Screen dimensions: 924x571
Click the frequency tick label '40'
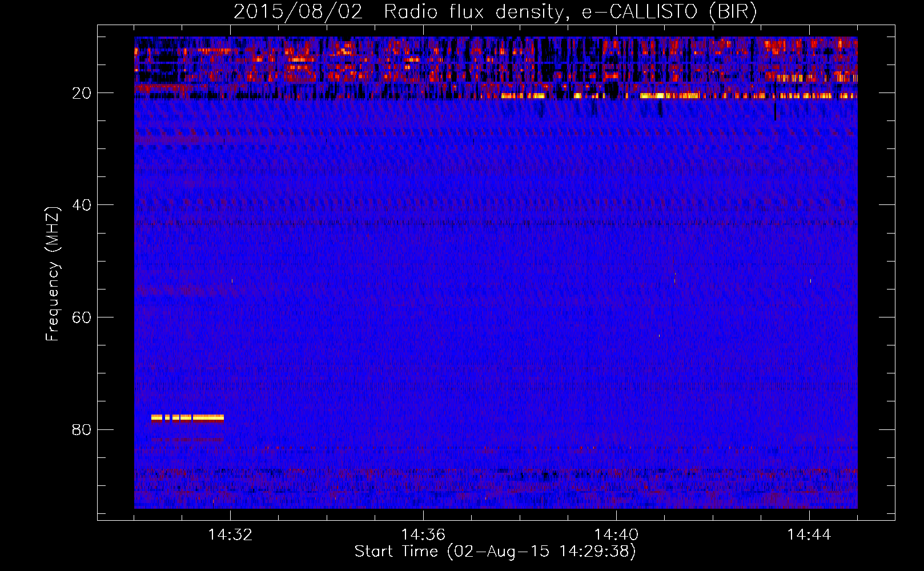(x=82, y=205)
